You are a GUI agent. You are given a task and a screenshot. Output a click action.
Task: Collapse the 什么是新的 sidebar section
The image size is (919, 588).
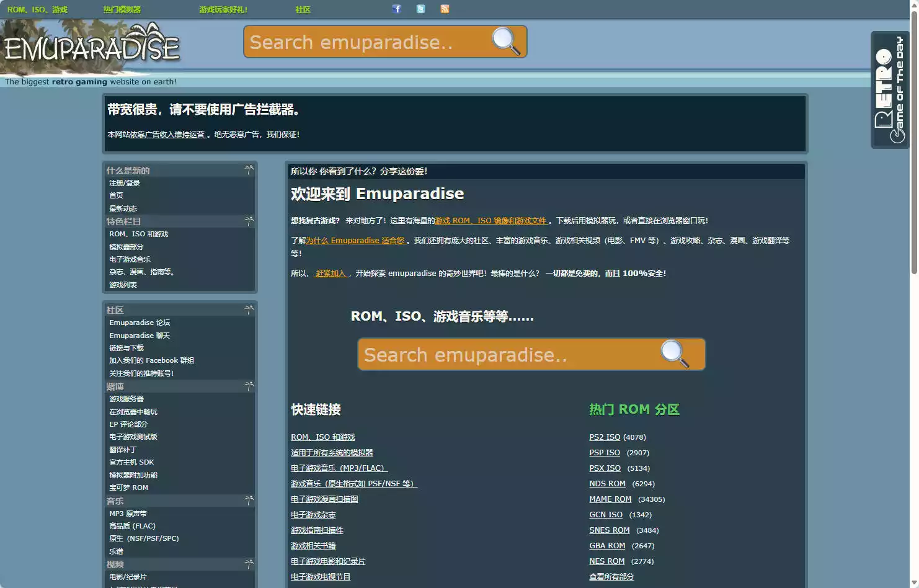(249, 170)
